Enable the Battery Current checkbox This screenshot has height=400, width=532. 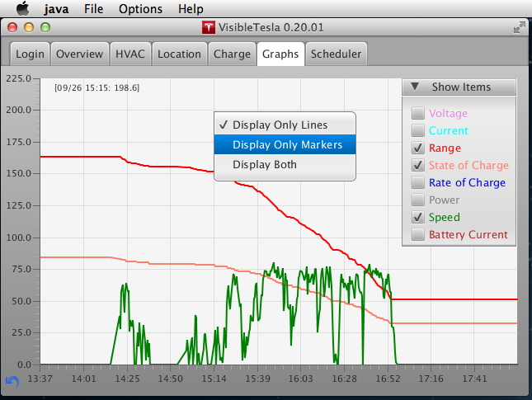click(x=418, y=234)
